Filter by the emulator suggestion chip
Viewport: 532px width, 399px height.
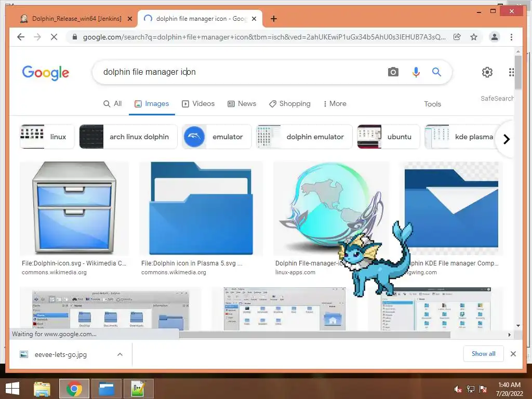click(217, 137)
